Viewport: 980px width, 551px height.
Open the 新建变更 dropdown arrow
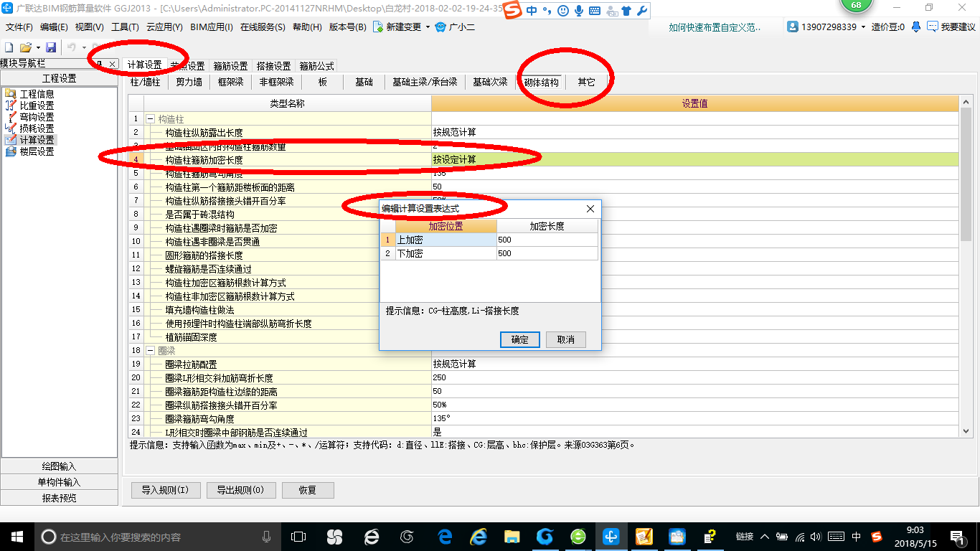(x=428, y=27)
